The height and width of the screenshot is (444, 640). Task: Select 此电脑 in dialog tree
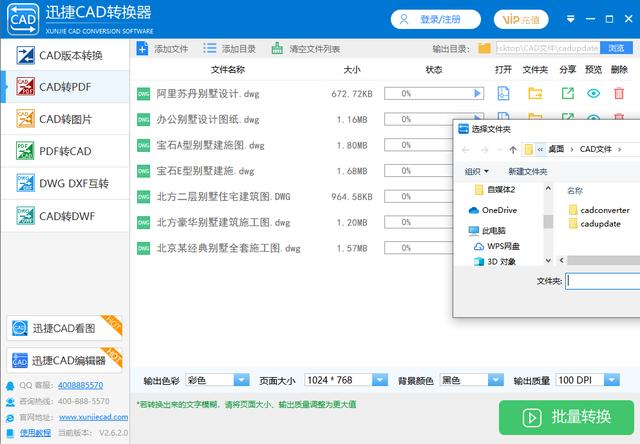coord(487,231)
